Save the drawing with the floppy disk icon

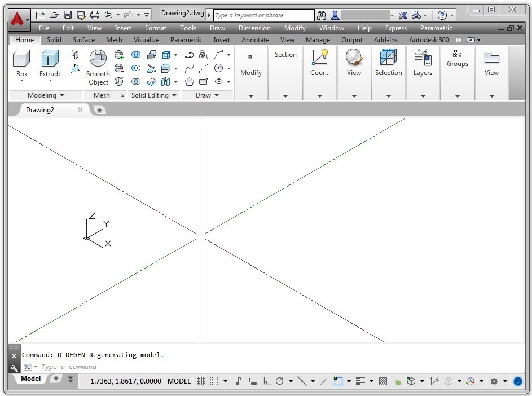pos(68,15)
